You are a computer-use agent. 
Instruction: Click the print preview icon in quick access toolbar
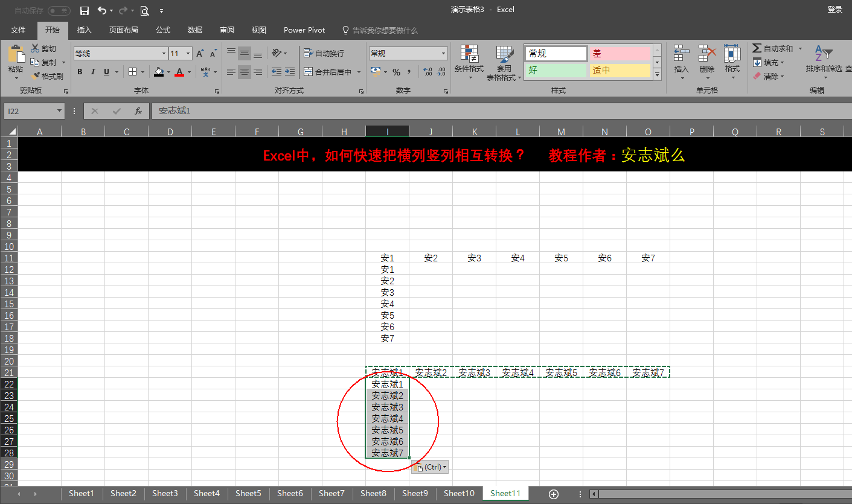point(144,10)
